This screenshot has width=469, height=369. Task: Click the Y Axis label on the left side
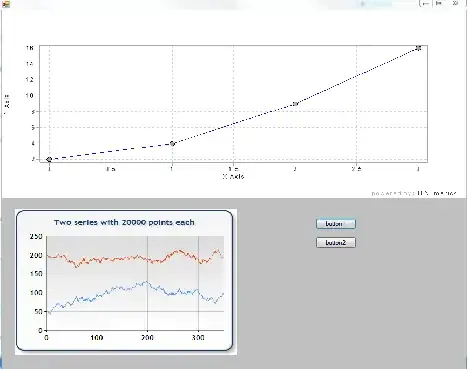pyautogui.click(x=7, y=103)
